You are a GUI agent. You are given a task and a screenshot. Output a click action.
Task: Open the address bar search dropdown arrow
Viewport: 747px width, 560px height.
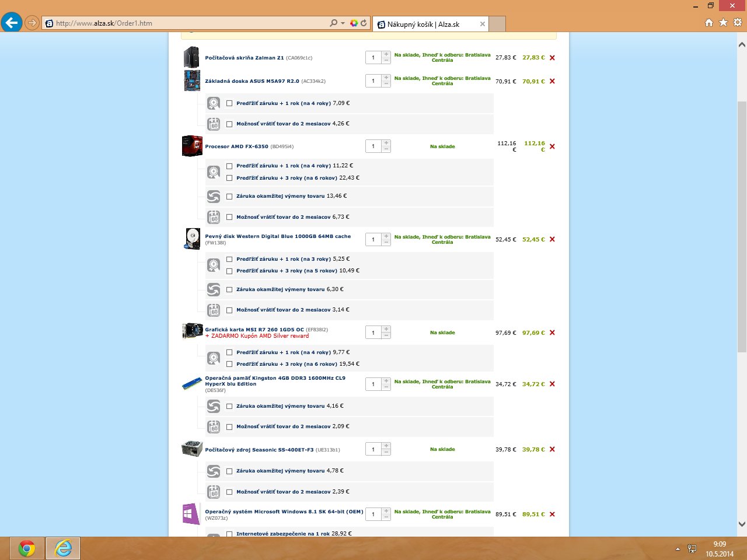343,23
